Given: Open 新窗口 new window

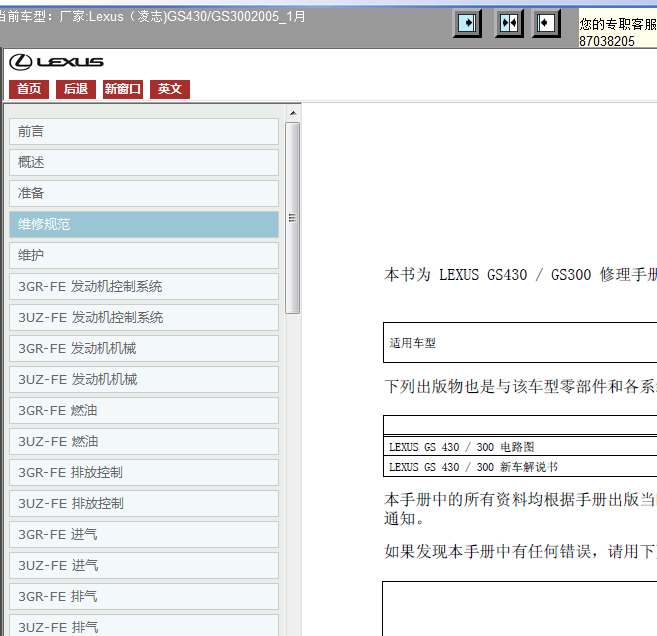Looking at the screenshot, I should pos(123,89).
